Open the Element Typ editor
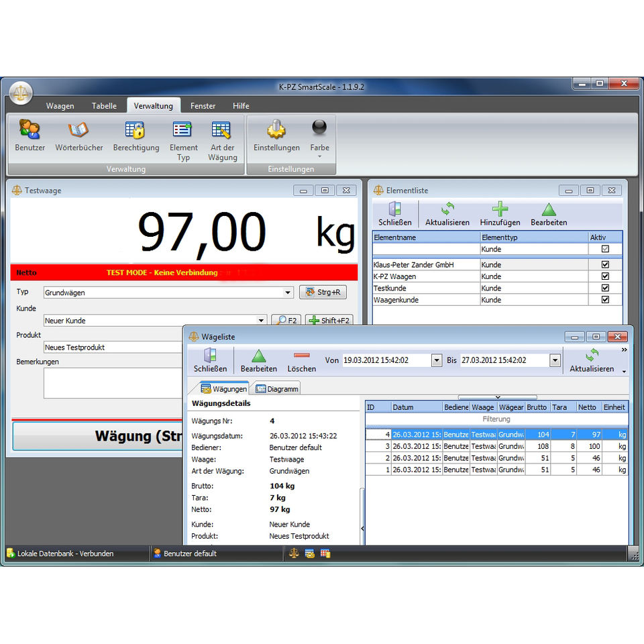The image size is (644, 644). (183, 140)
